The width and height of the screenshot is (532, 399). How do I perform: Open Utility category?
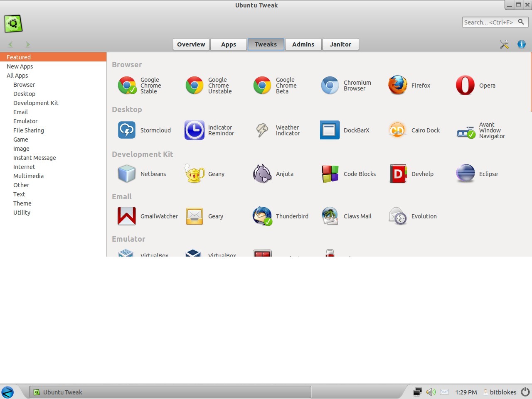53,213
